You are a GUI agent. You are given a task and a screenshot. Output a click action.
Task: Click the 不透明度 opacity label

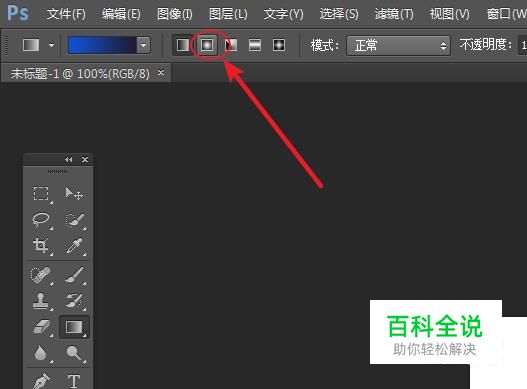(x=486, y=45)
